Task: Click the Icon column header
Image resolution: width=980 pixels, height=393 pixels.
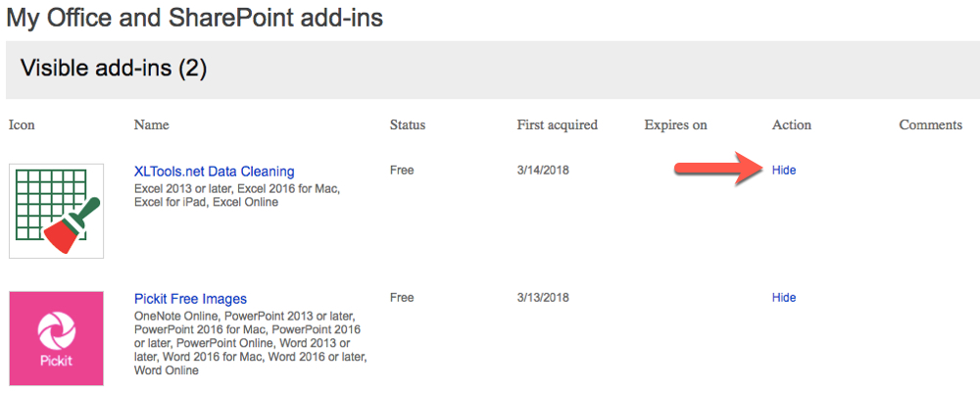Action: [x=22, y=125]
